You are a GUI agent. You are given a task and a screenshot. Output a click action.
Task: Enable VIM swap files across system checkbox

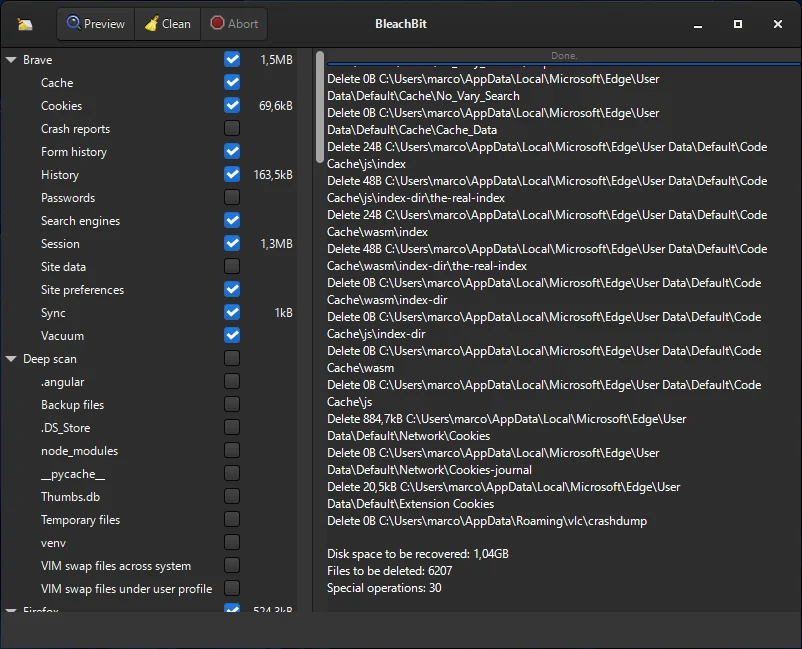tap(232, 566)
